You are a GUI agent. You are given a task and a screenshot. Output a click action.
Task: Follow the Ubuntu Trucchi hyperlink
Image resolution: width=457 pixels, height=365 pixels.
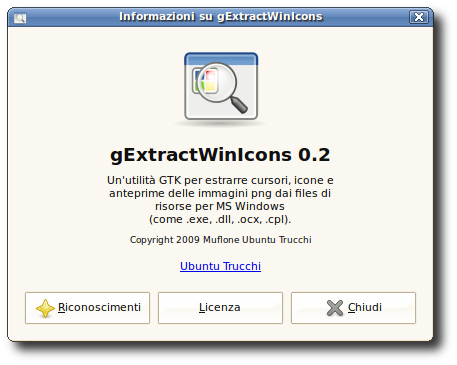click(x=220, y=266)
